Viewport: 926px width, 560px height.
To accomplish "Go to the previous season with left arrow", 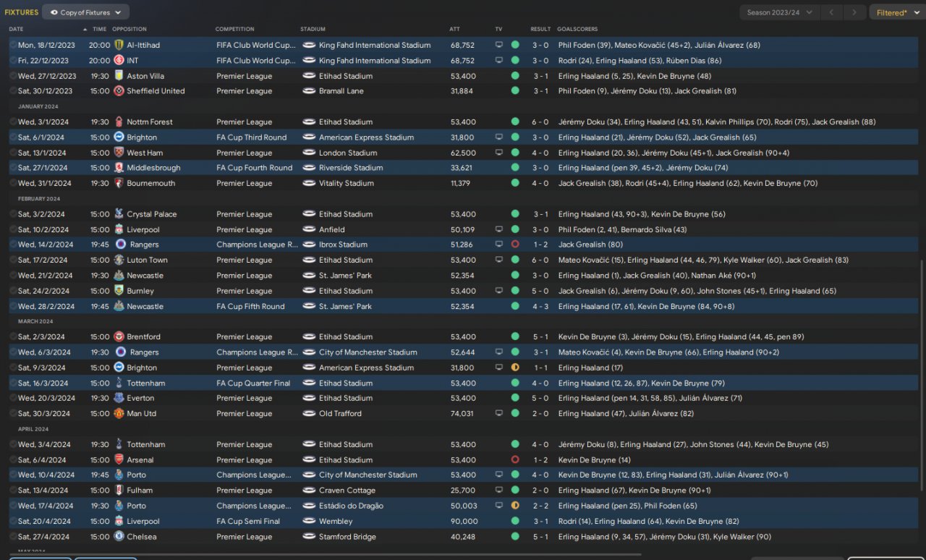I will [832, 12].
